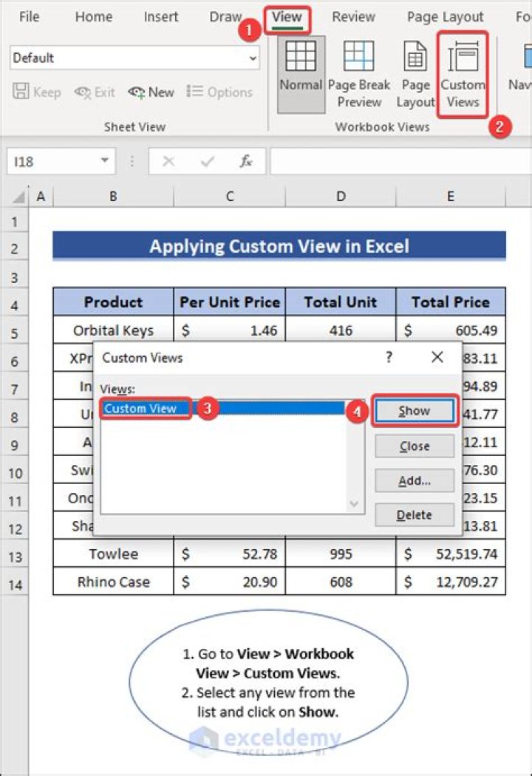
Task: Click the Delete button
Action: [x=415, y=514]
